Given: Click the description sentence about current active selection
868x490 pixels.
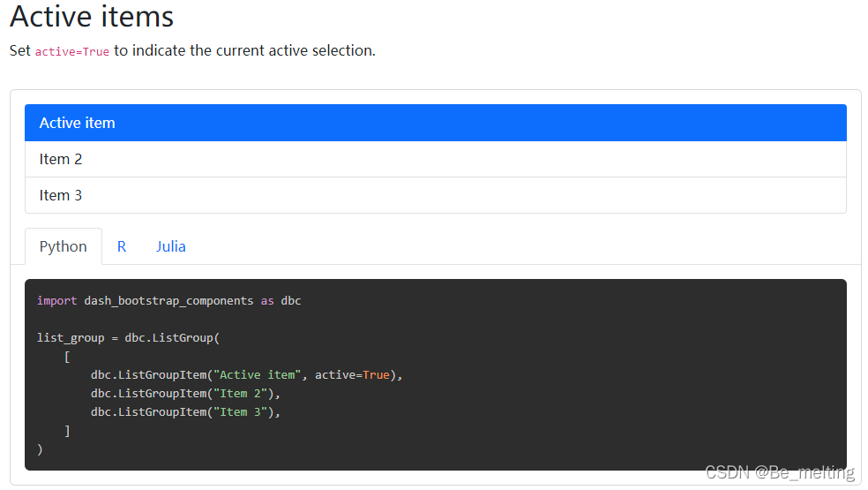Looking at the screenshot, I should tap(192, 50).
